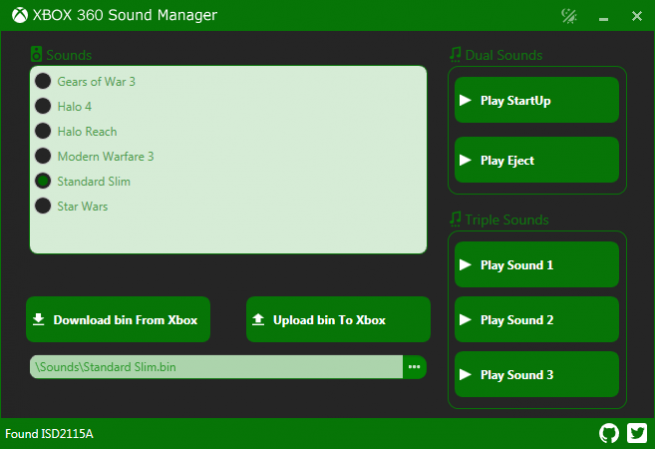Click the Standard Slim.bin path field
This screenshot has width=655, height=449.
(x=215, y=367)
